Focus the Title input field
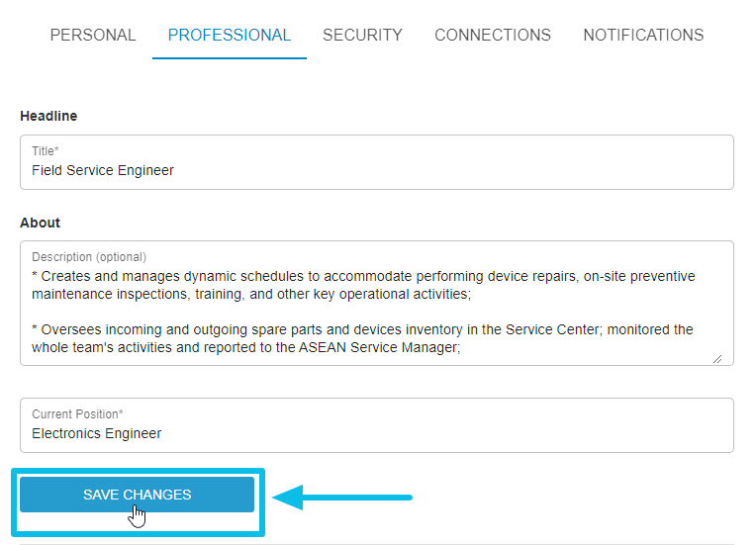The height and width of the screenshot is (545, 756). (377, 162)
